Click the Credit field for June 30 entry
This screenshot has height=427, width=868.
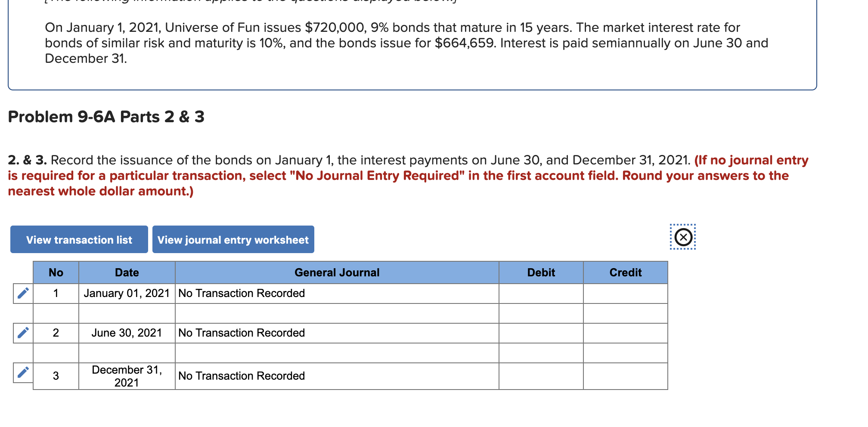625,332
